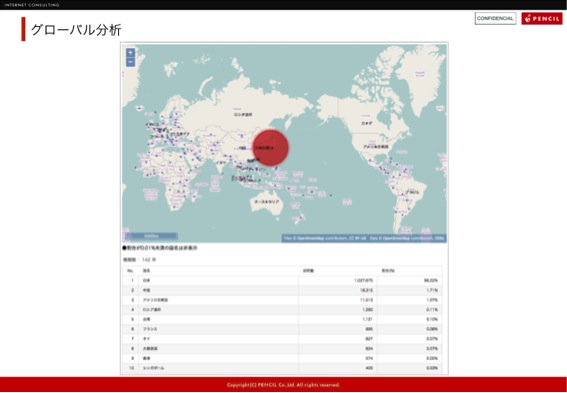This screenshot has height=393, width=567.
Task: Select the third row with 1.07% share
Action: pos(282,300)
